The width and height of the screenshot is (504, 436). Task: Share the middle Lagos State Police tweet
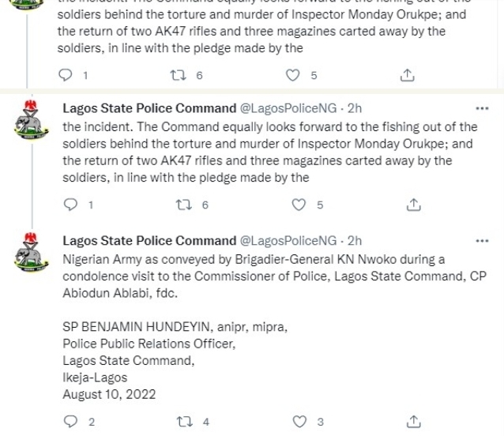coord(413,205)
